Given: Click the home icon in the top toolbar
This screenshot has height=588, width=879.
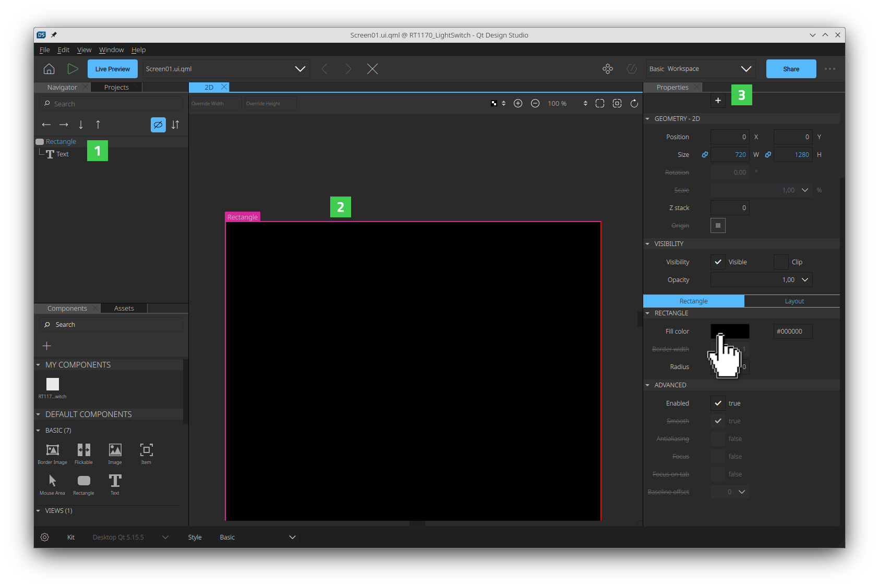Looking at the screenshot, I should coord(49,68).
